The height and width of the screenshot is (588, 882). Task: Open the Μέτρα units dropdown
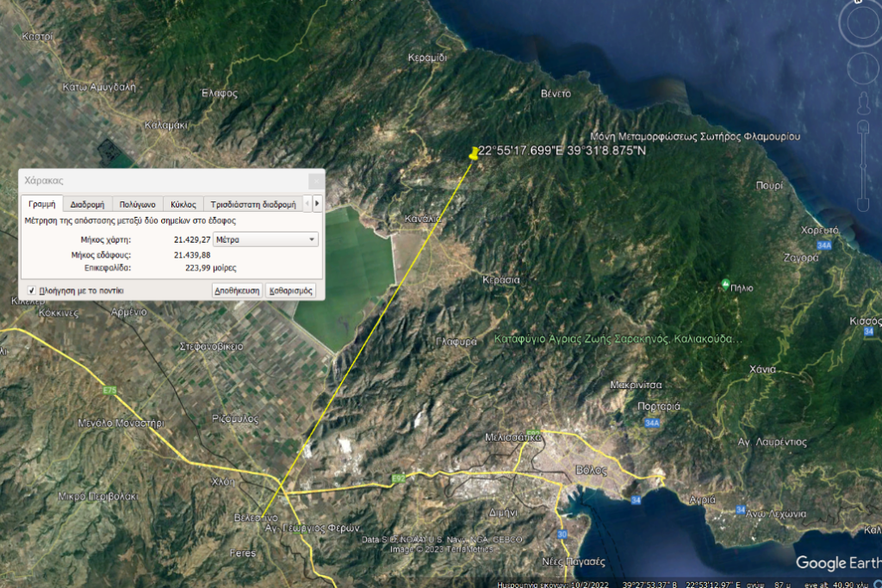click(x=265, y=239)
